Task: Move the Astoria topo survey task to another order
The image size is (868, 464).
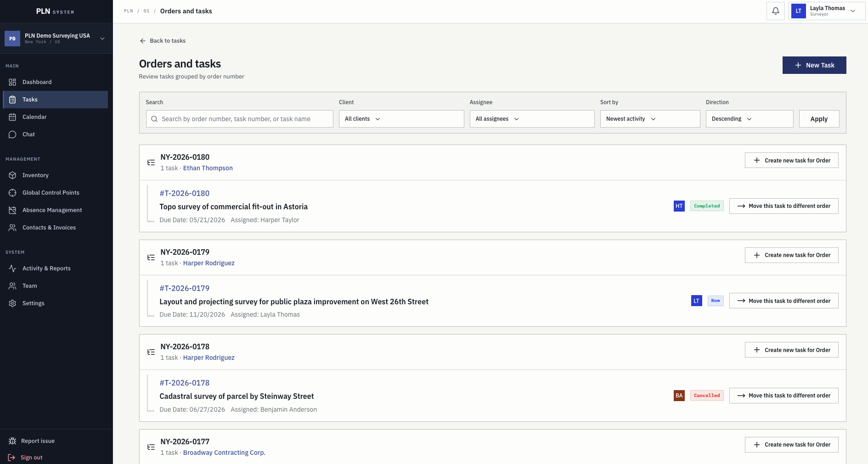Action: [783, 206]
